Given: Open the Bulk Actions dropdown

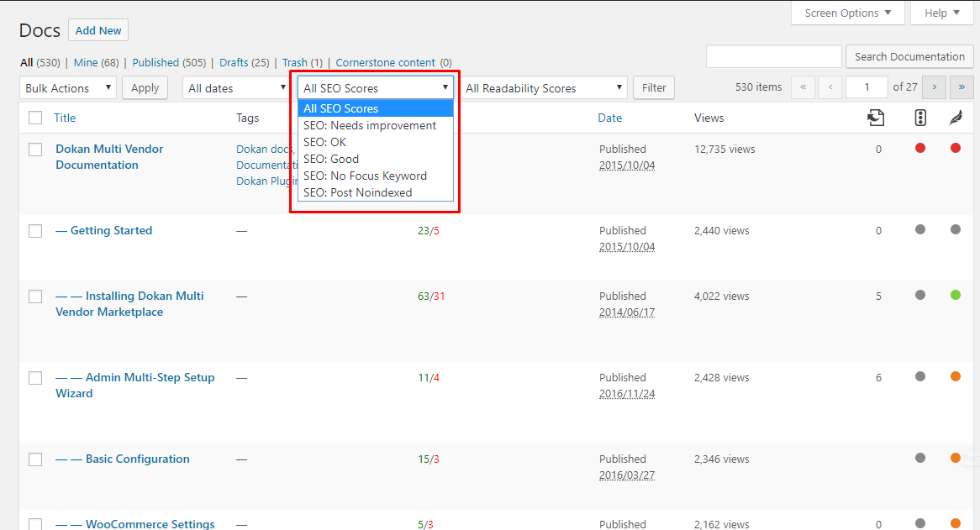Looking at the screenshot, I should tap(68, 87).
